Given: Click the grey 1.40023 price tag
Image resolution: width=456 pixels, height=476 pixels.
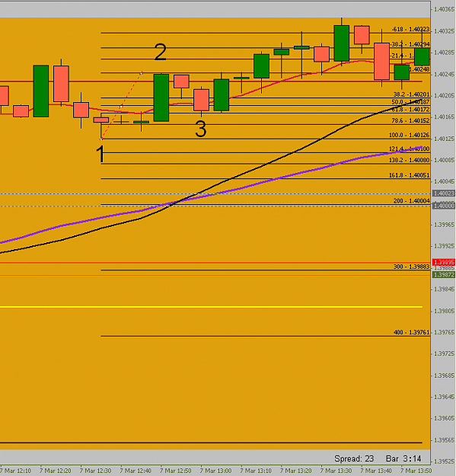Looking at the screenshot, I should [444, 193].
